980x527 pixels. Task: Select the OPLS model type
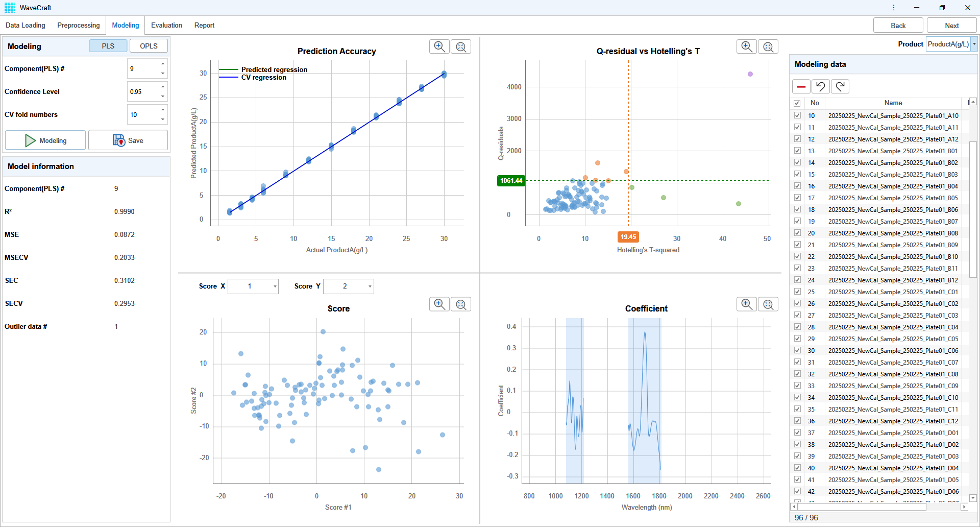pyautogui.click(x=149, y=46)
